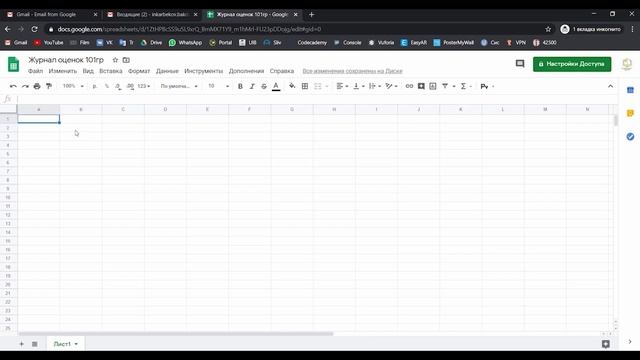Open the 123 number format dropdown

point(144,86)
